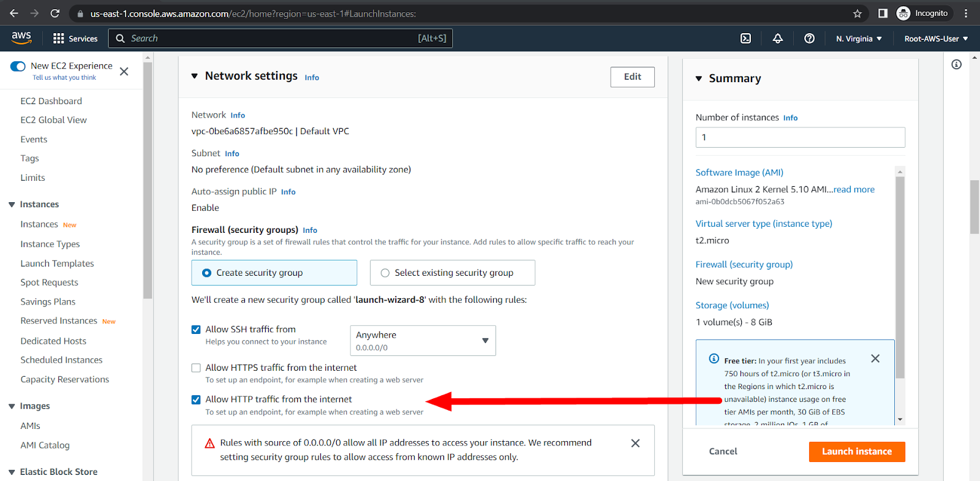This screenshot has height=481, width=980.
Task: Click the Edit network settings button
Action: point(632,77)
